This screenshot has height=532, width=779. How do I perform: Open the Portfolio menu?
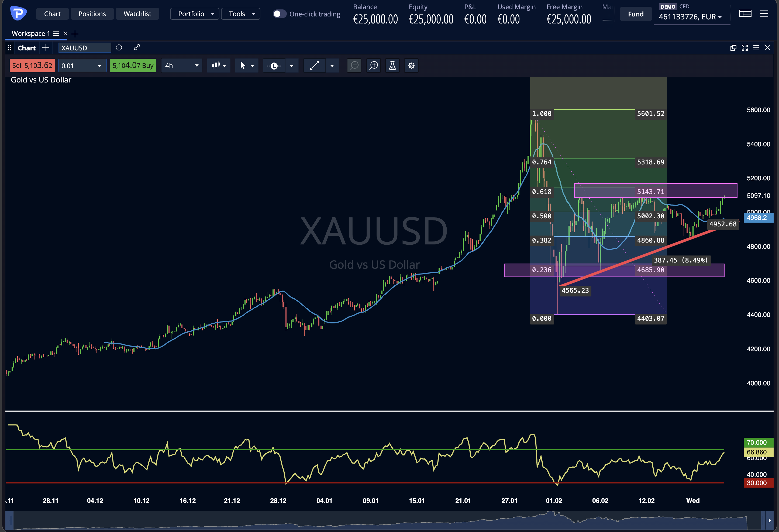195,14
